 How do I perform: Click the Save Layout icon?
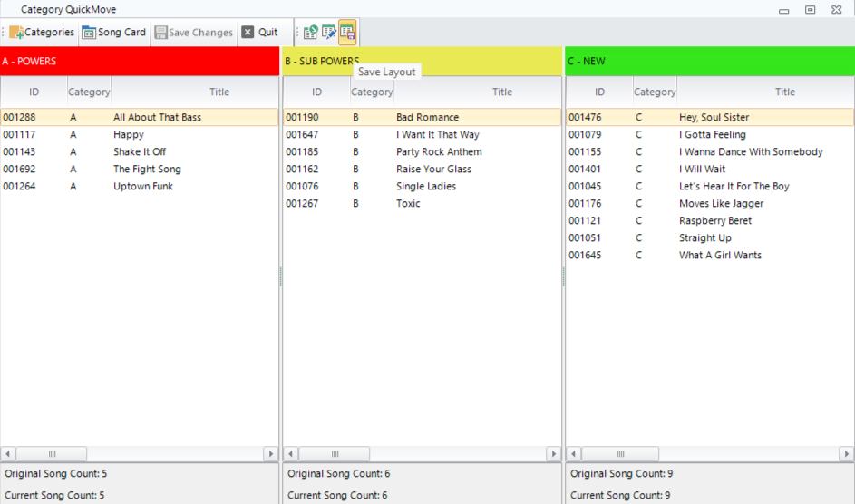347,33
